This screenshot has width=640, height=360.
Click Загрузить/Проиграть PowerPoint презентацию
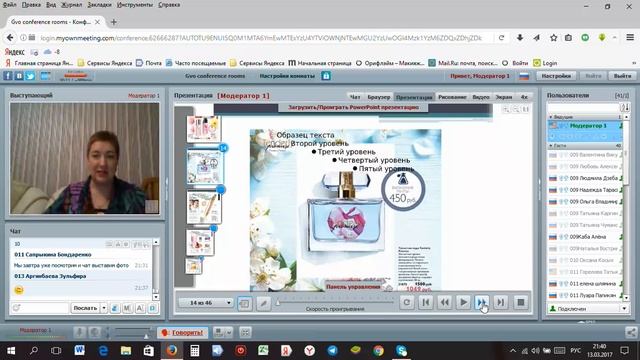coord(353,107)
